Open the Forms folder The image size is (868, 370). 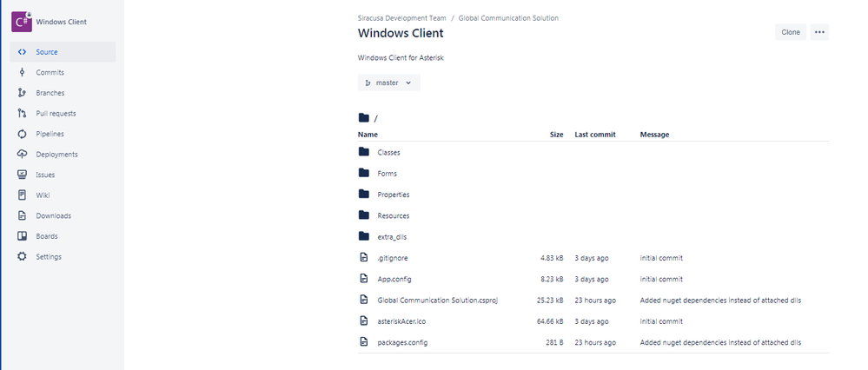click(x=387, y=174)
